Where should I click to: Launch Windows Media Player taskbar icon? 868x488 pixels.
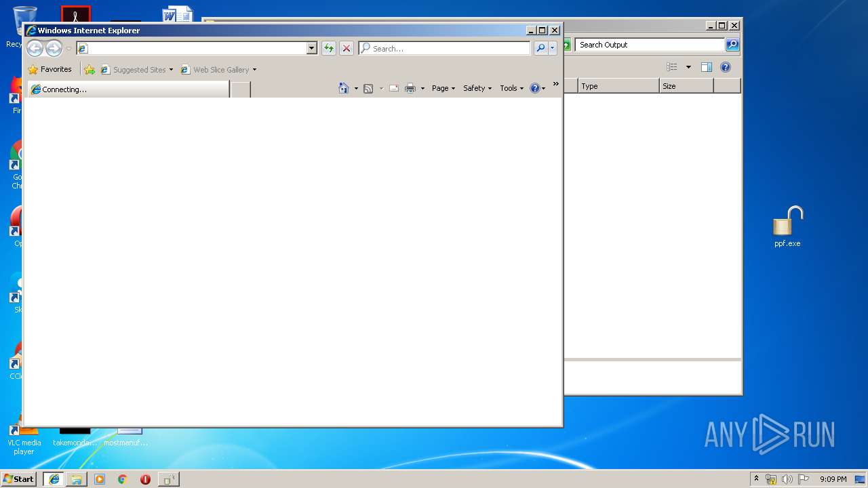point(100,479)
